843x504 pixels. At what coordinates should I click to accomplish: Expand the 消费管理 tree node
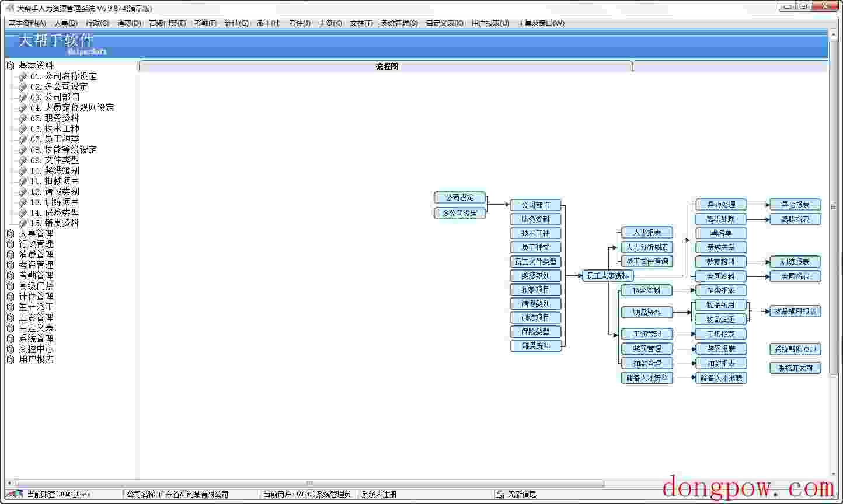pos(11,255)
